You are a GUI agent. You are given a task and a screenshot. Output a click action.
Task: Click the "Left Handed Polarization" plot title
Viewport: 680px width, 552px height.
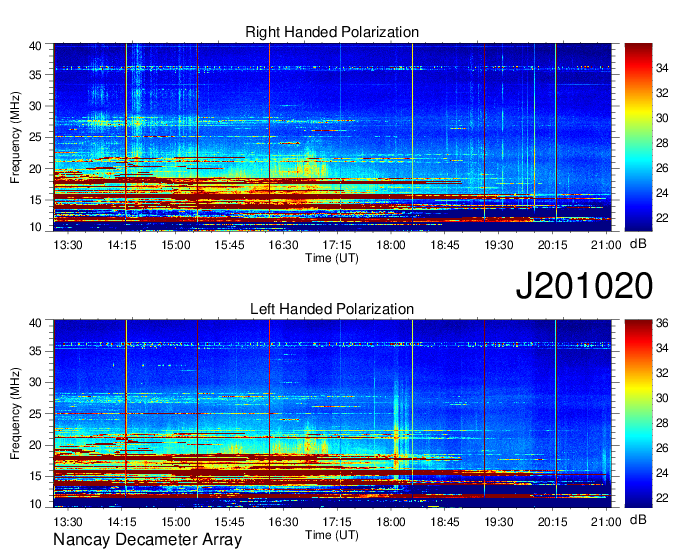pos(332,309)
